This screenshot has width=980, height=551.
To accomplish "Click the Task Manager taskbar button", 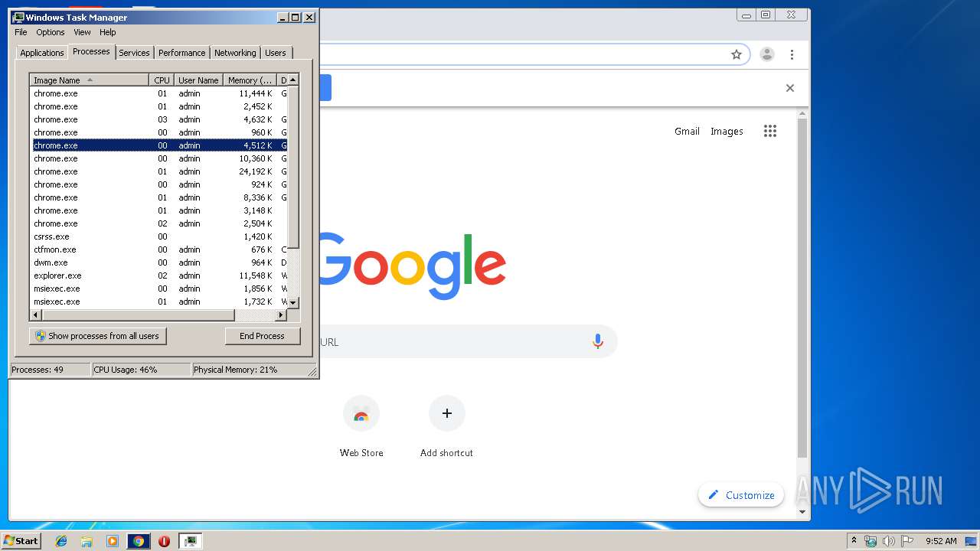I will 190,541.
